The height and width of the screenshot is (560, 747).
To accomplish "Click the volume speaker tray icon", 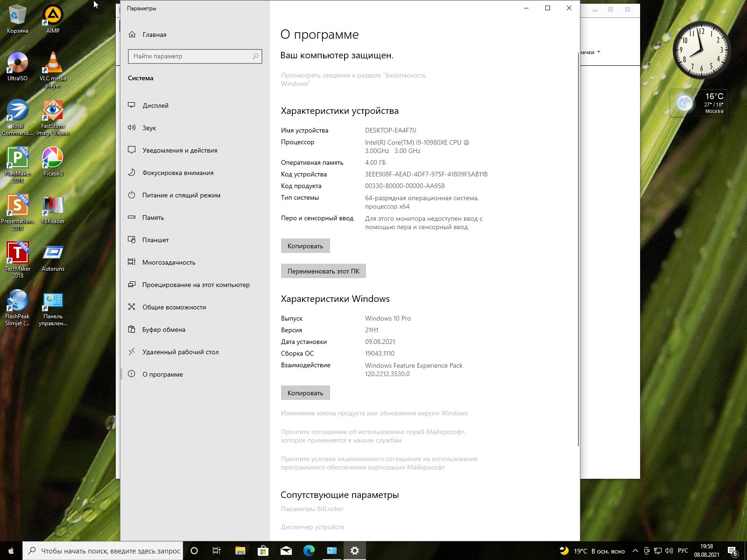I will pyautogui.click(x=669, y=551).
